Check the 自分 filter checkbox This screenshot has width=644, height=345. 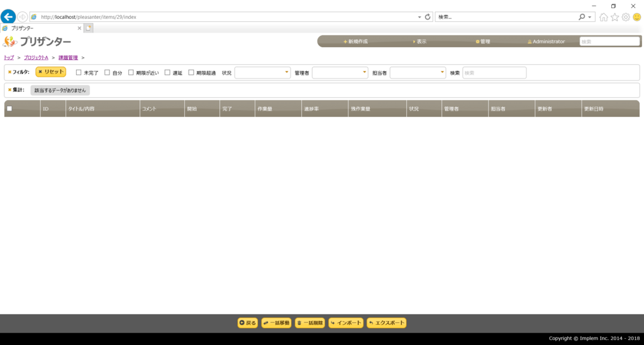107,73
